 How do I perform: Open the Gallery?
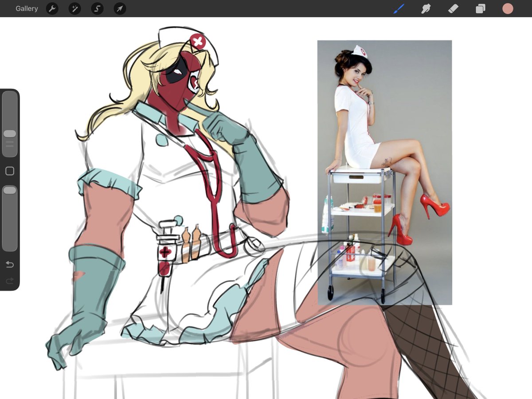click(27, 8)
